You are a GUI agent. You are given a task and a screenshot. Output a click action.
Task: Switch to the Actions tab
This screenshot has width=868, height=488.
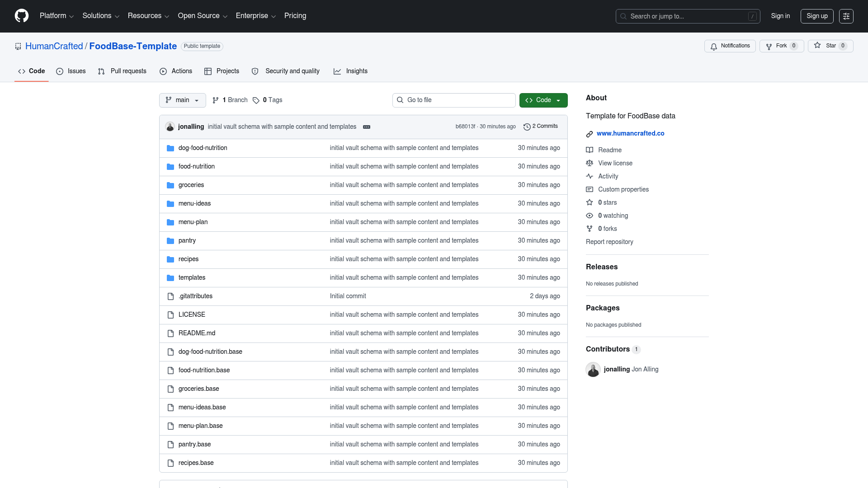click(x=176, y=71)
